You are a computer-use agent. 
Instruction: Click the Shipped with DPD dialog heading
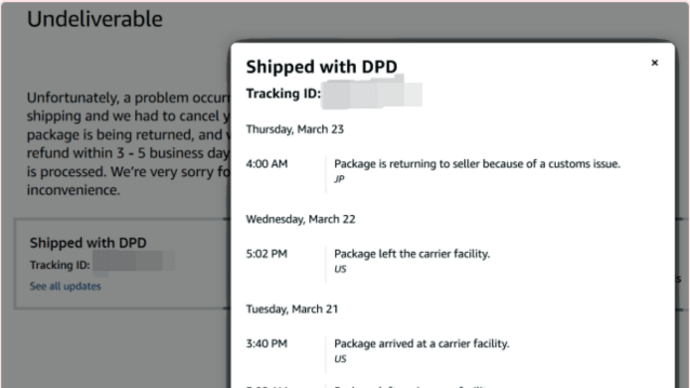321,67
